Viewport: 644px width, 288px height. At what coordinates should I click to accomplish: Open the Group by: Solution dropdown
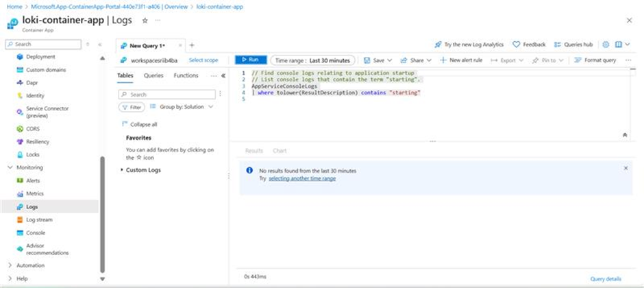[182, 107]
